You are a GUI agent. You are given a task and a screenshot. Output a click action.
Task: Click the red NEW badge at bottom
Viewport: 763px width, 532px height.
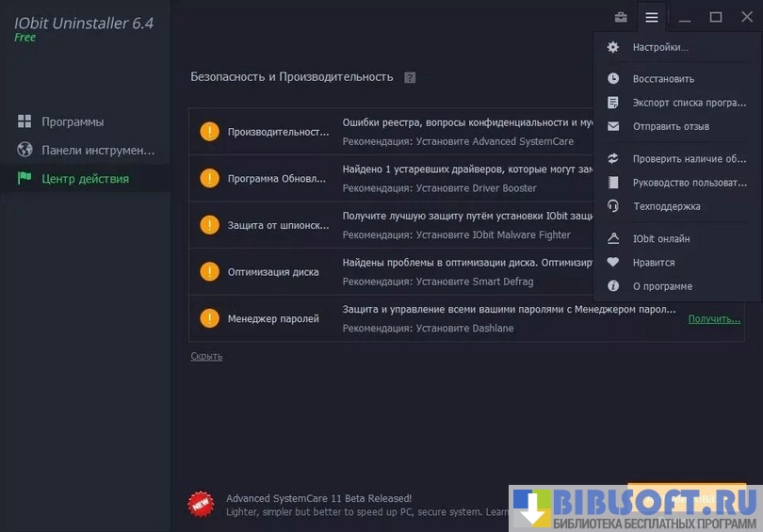201,505
